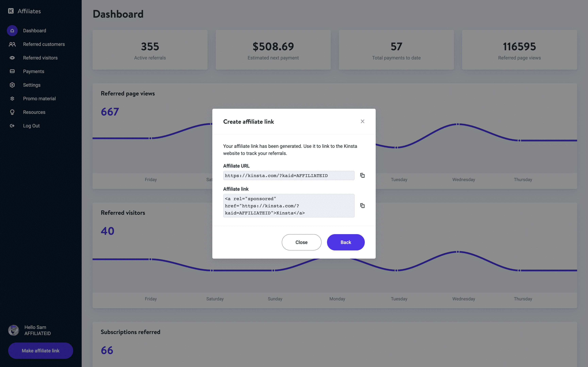
Task: Copy the Affiliate URL to clipboard
Action: (x=362, y=175)
